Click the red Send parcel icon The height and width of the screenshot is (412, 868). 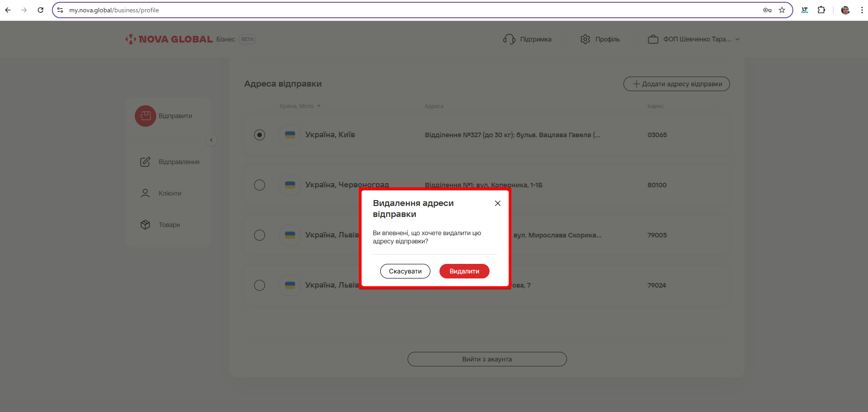[x=145, y=116]
